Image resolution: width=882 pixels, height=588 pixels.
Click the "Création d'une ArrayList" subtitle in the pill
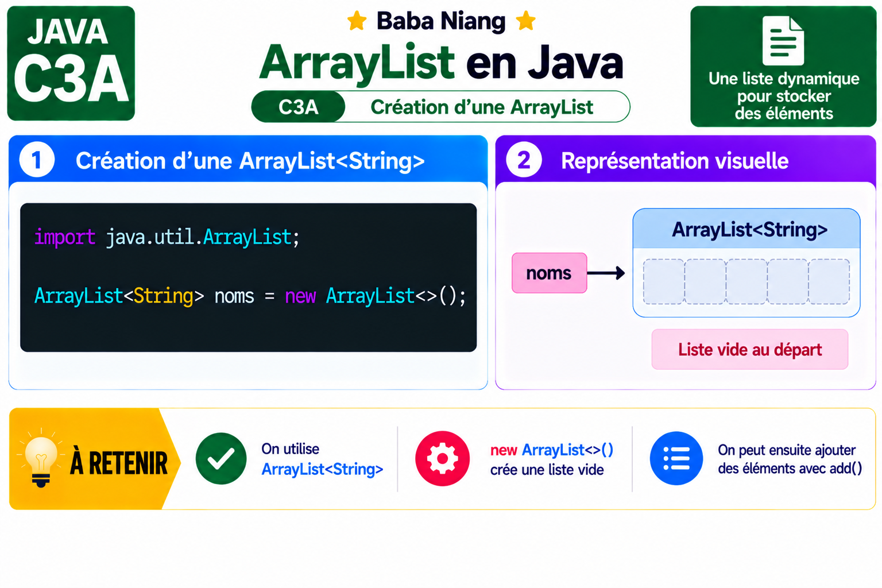tap(482, 107)
